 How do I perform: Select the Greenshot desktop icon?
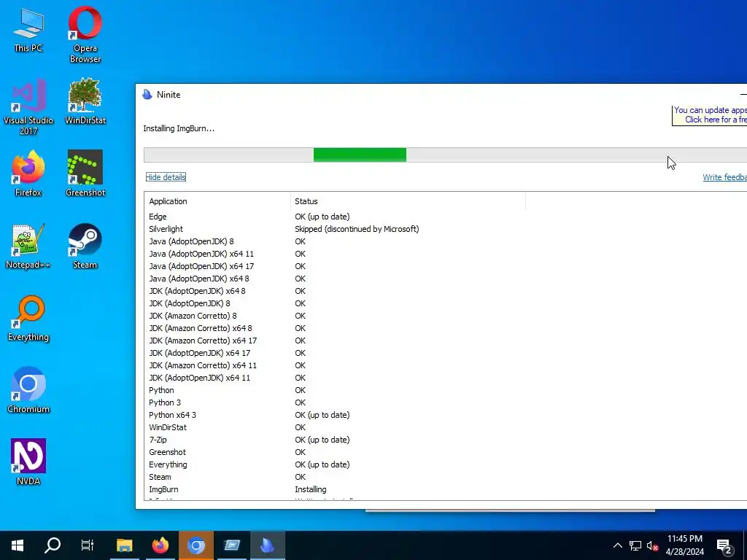pos(85,174)
